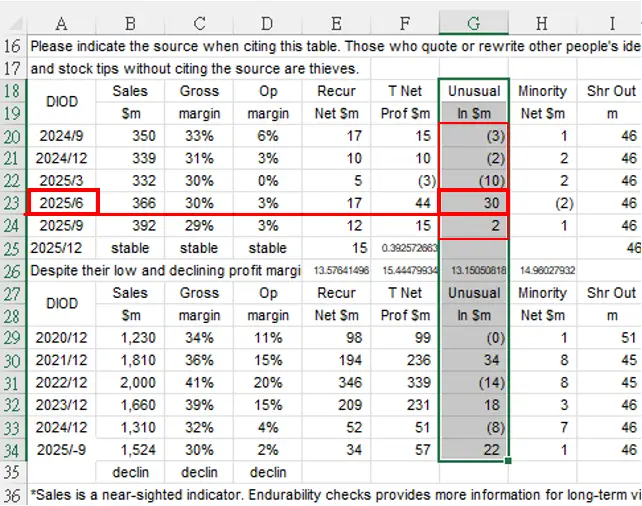This screenshot has height=506, width=642.
Task: Select row 23 header
Action: click(13, 202)
